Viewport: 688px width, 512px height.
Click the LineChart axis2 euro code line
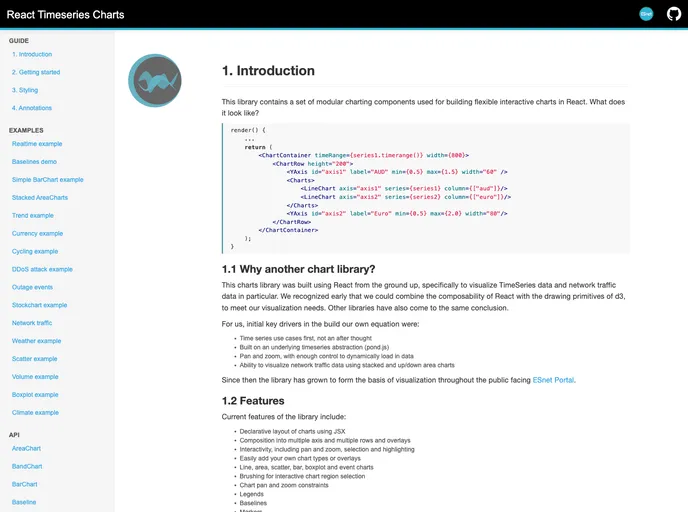[406, 197]
